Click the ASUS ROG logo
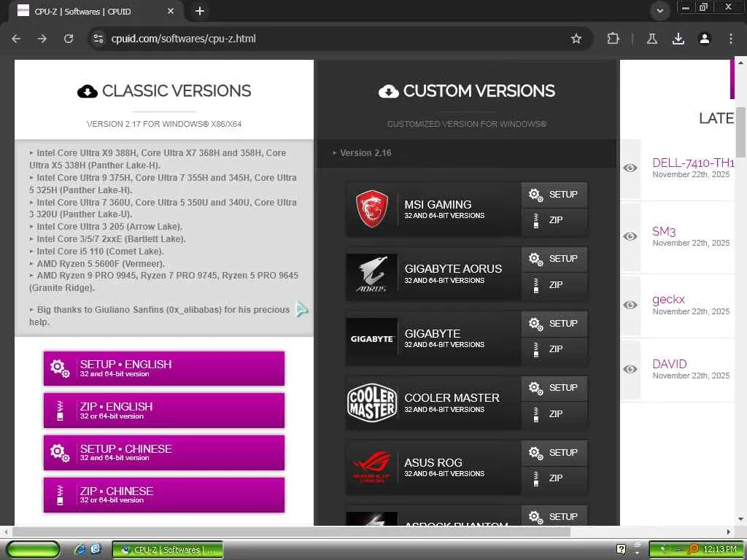Screen dimensions: 747x560 [x=371, y=467]
